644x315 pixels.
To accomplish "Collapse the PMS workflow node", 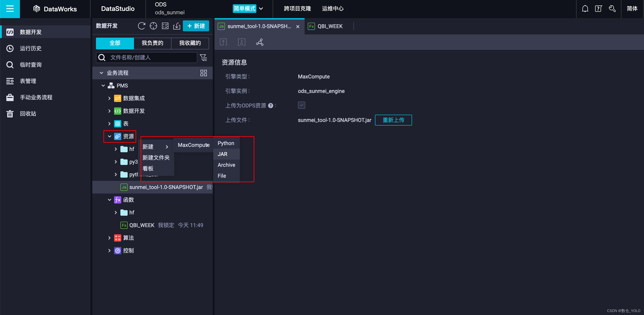I will click(x=103, y=86).
